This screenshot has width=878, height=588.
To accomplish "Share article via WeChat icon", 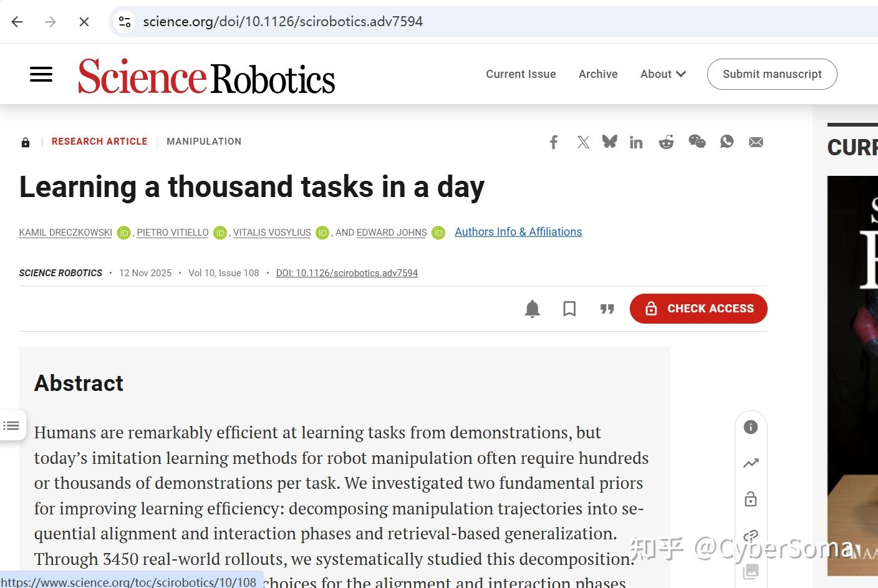I will (697, 142).
